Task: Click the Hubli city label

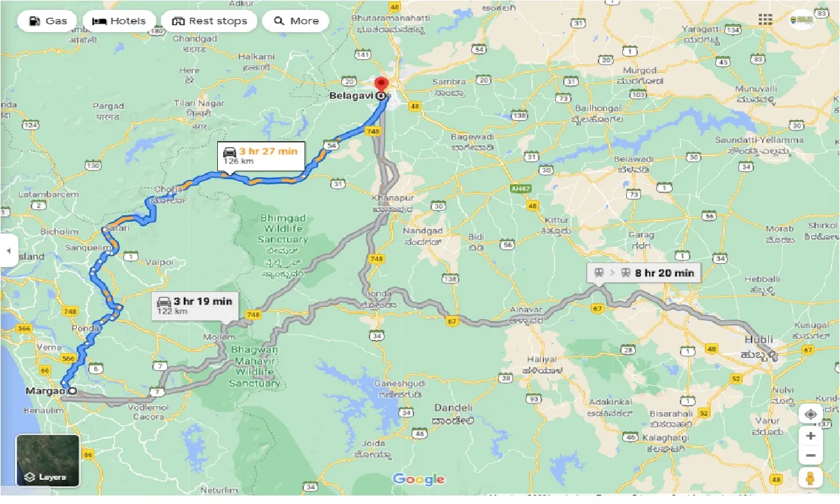Action: tap(761, 339)
